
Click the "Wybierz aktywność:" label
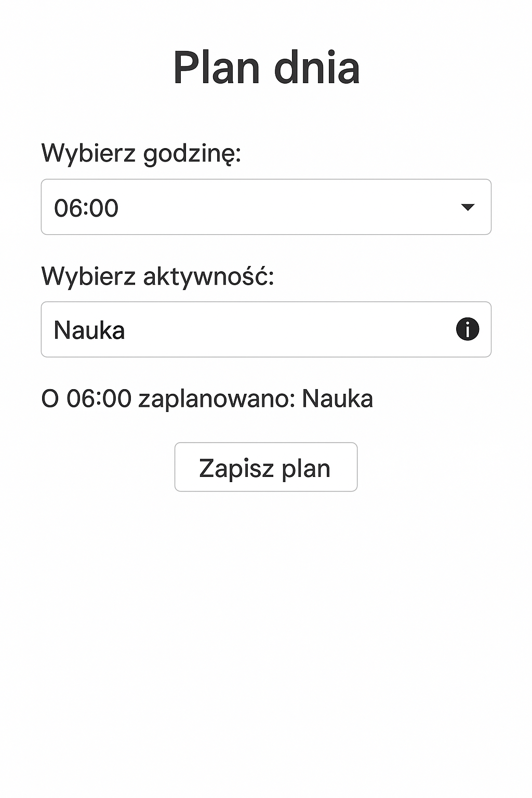157,276
